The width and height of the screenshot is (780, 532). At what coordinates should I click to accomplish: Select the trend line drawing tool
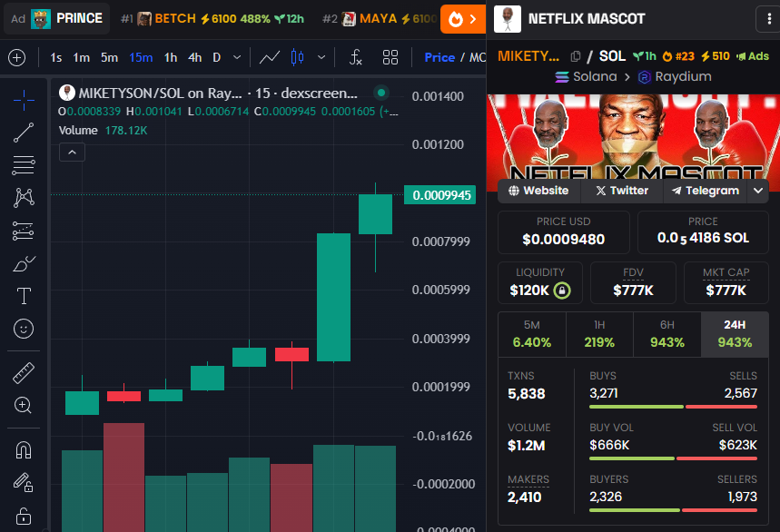(24, 133)
